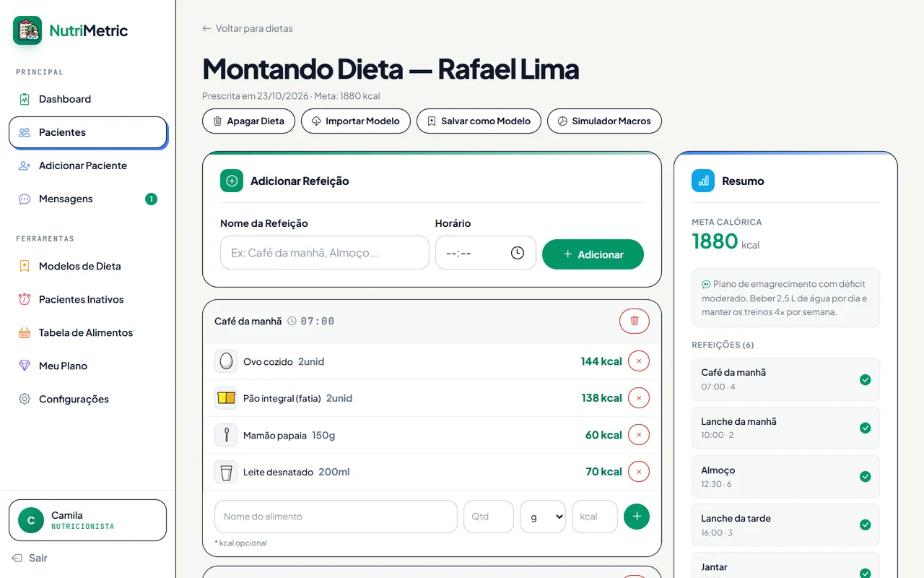Click the Dashboard chart icon
The width and height of the screenshot is (924, 578).
click(x=25, y=99)
